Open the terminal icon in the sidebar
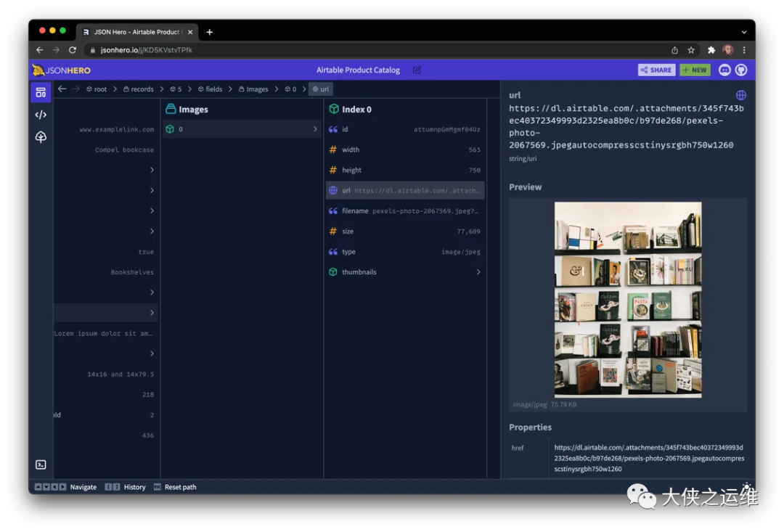 (x=41, y=465)
